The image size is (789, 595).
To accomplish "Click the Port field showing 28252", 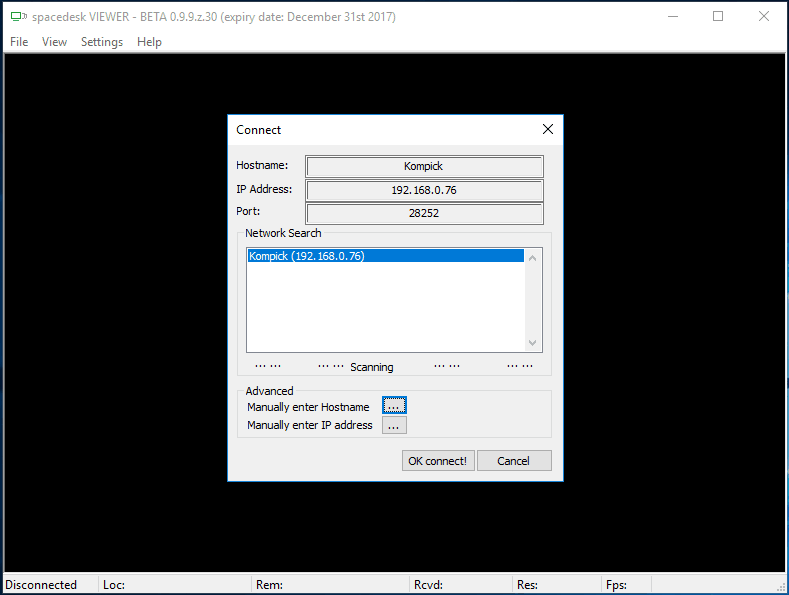I will (x=424, y=213).
